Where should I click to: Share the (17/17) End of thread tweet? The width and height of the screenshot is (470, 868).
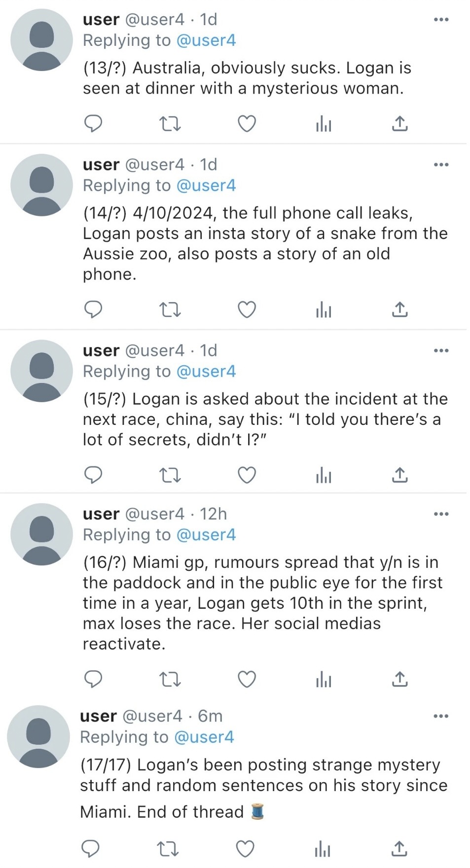pyautogui.click(x=399, y=849)
